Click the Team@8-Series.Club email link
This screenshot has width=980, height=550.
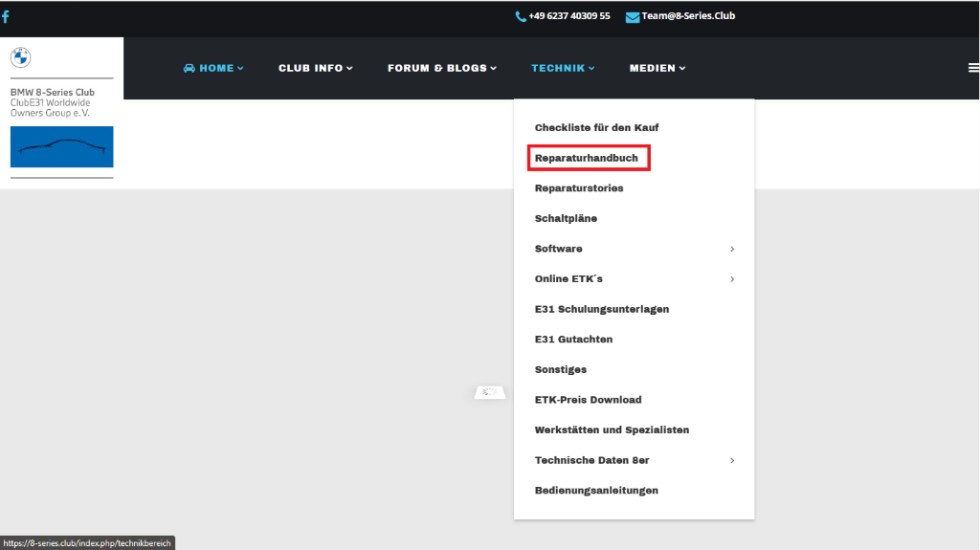[x=680, y=16]
